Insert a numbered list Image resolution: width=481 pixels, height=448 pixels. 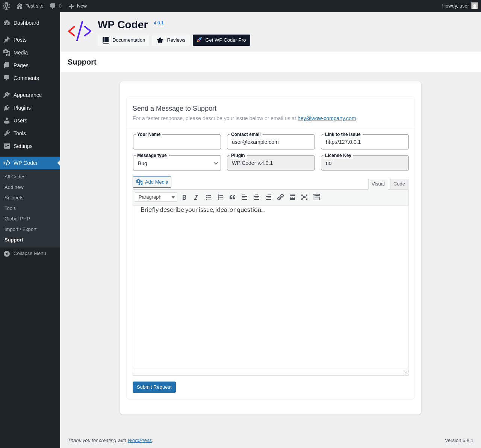pos(220,197)
